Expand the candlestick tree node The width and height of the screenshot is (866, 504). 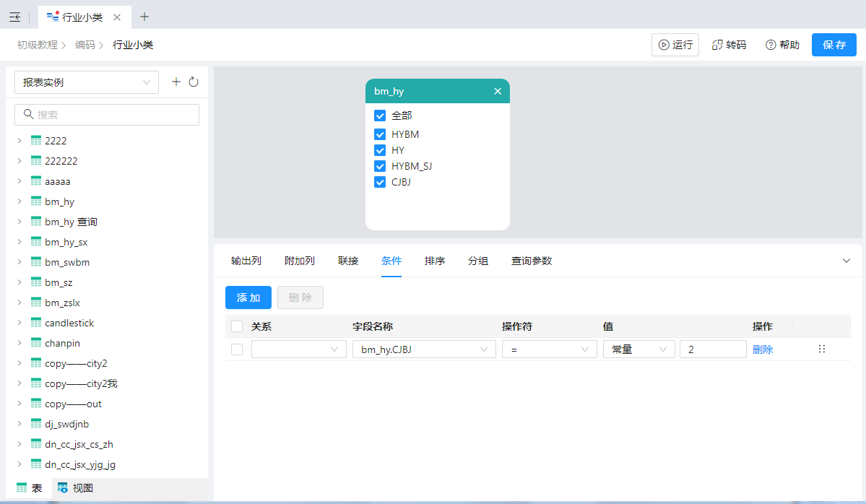pyautogui.click(x=20, y=323)
